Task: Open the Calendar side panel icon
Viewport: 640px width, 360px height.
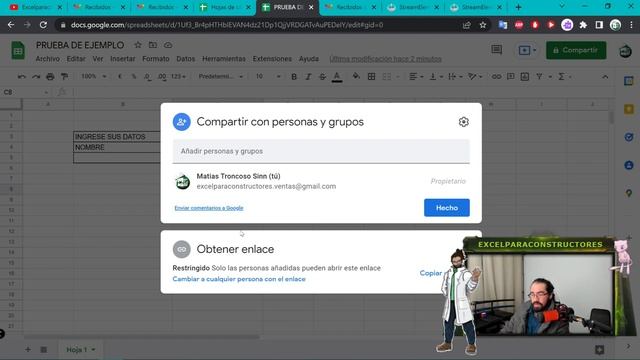Action: click(629, 81)
